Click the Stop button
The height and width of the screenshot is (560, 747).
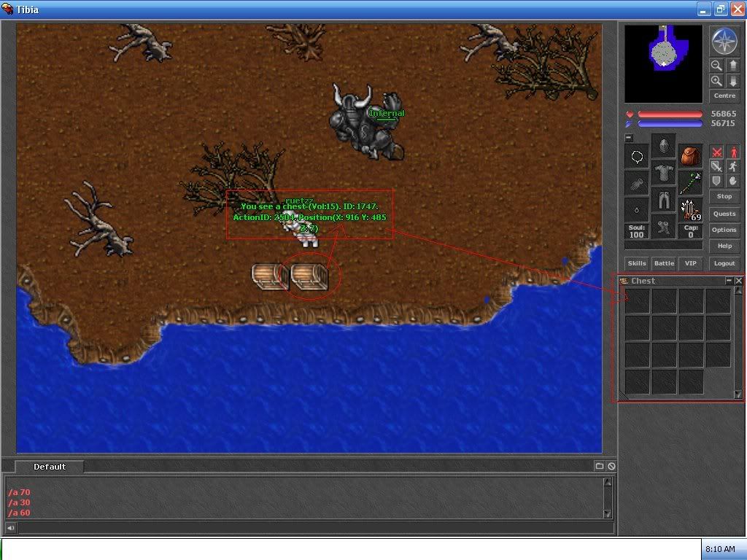tap(724, 196)
